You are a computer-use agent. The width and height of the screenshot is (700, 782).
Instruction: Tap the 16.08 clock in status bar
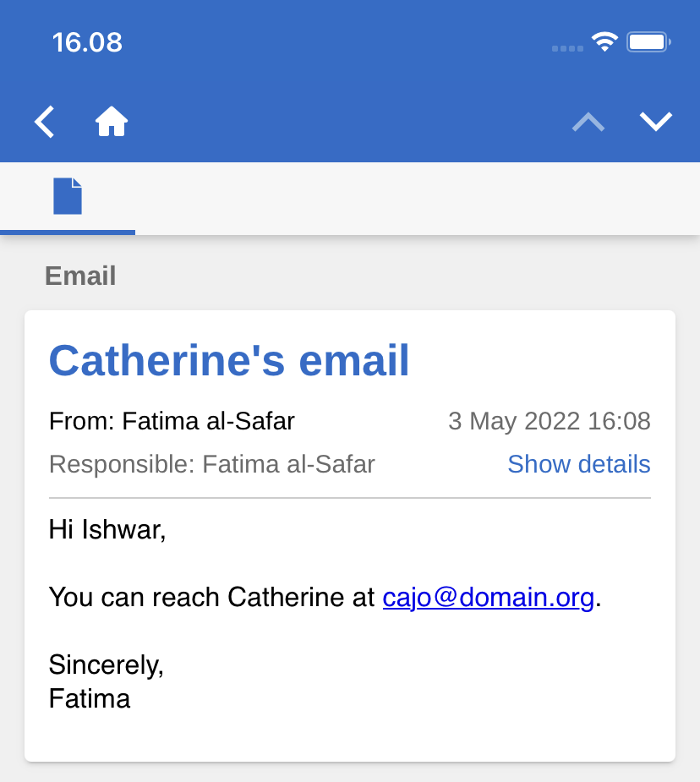click(x=87, y=42)
